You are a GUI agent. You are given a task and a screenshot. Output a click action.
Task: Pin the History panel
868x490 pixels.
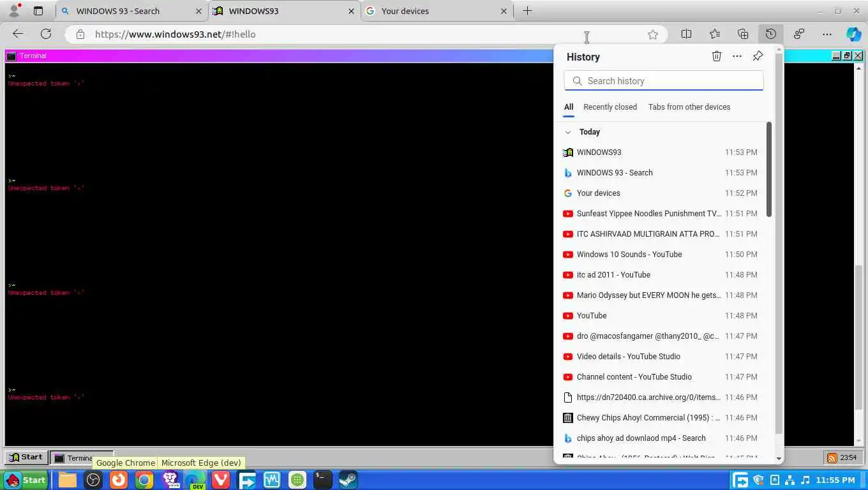[758, 56]
